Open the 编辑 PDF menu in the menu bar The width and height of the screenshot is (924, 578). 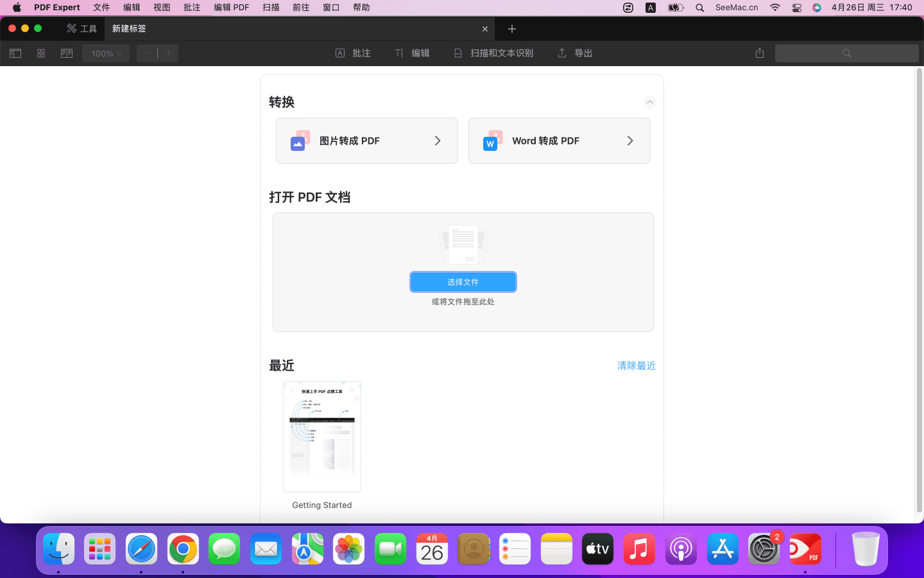coord(231,8)
